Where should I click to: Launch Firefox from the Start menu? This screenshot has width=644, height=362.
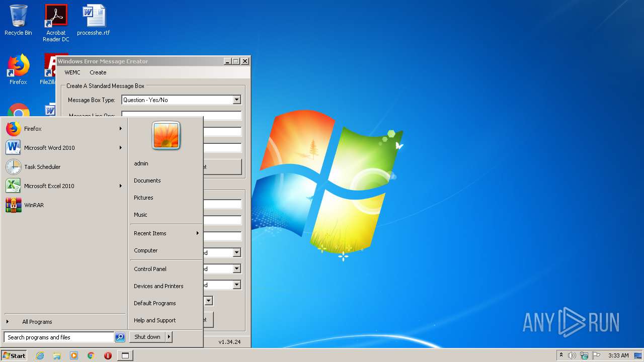pyautogui.click(x=64, y=129)
